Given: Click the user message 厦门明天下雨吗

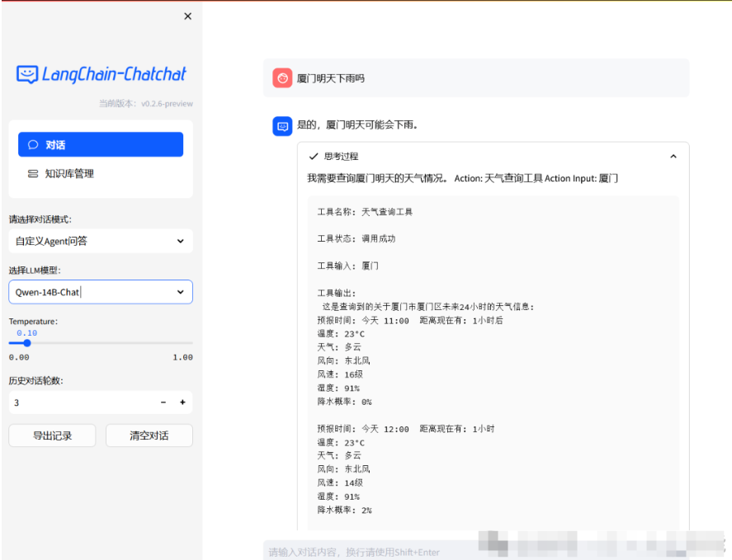Looking at the screenshot, I should click(x=331, y=78).
